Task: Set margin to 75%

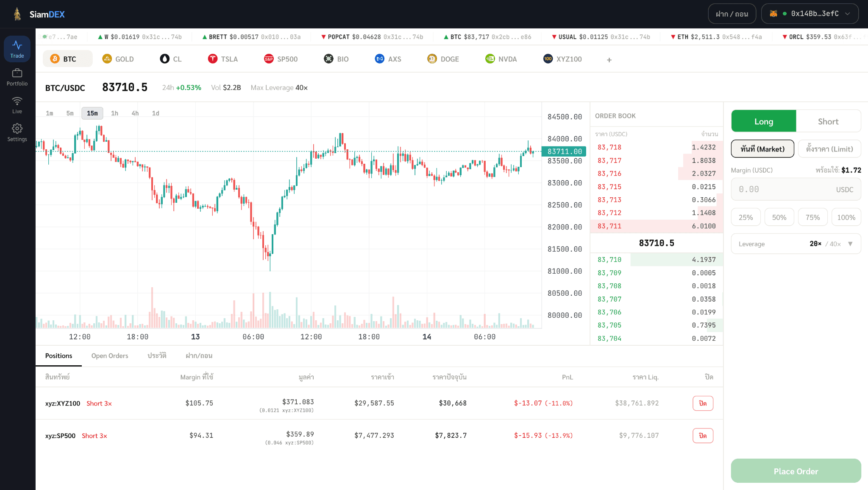Action: (x=812, y=217)
